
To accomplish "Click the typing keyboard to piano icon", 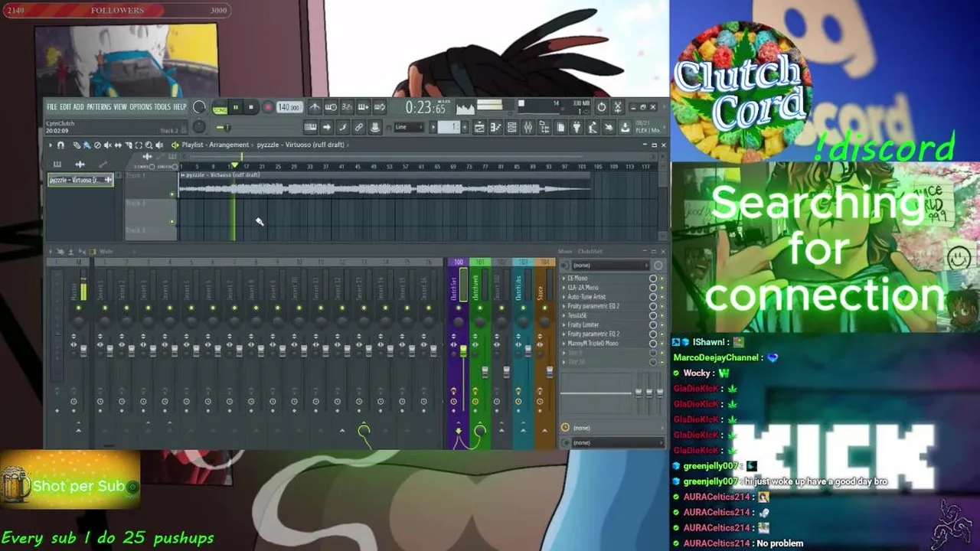I will (312, 127).
